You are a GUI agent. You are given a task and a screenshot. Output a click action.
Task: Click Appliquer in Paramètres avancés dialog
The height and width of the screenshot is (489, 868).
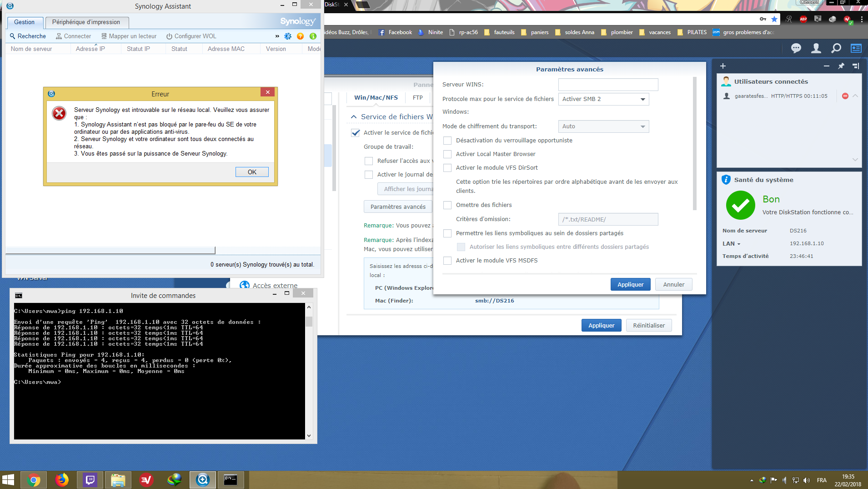(630, 284)
